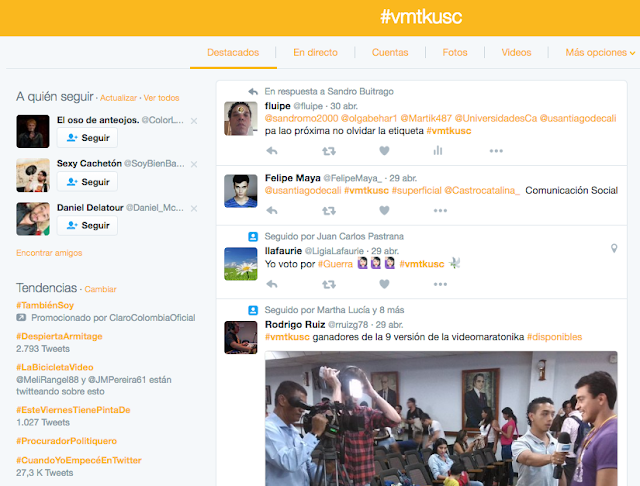This screenshot has height=486, width=640.
Task: Open Sexy Cachetón avatar
Action: (x=33, y=175)
